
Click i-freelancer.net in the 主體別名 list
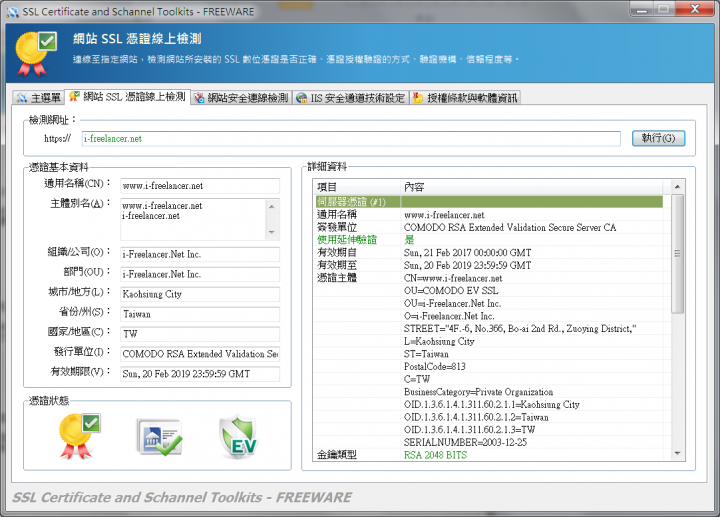[x=151, y=216]
